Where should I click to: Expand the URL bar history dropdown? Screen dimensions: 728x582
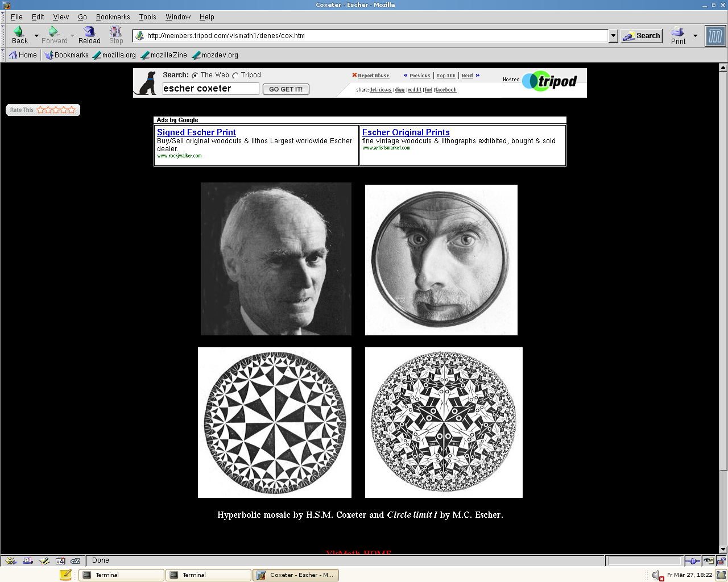(x=613, y=36)
